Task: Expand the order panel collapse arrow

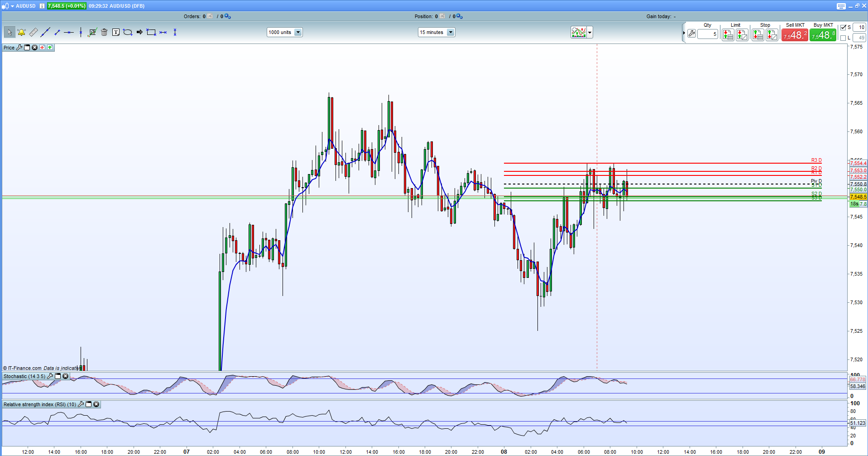Action: (684, 33)
